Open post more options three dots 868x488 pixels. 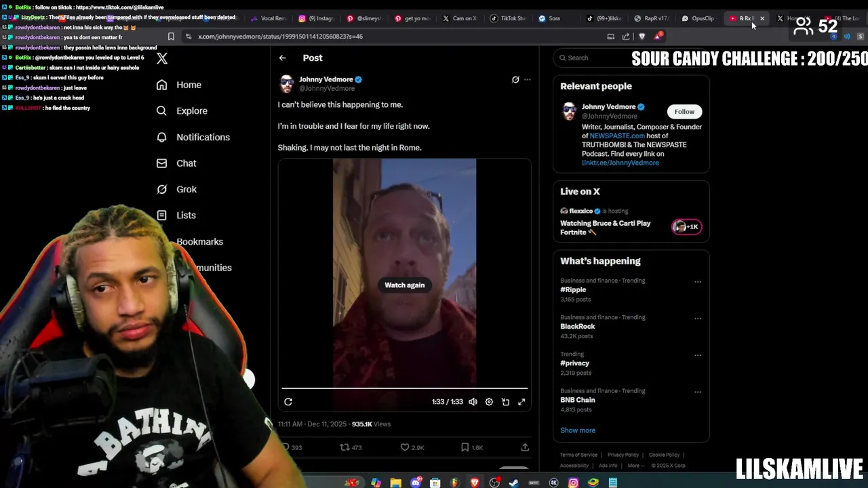(528, 79)
